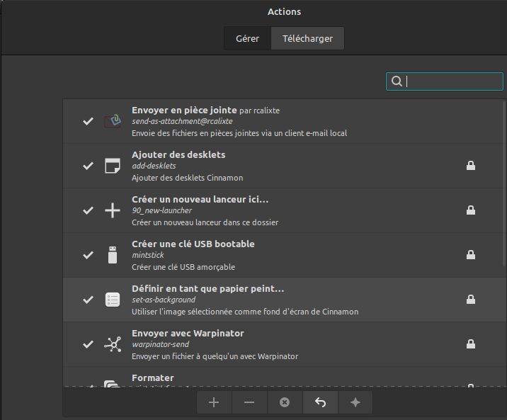Click the remove (−) toolbar button
Screen dimensions: 507x420
click(x=249, y=402)
